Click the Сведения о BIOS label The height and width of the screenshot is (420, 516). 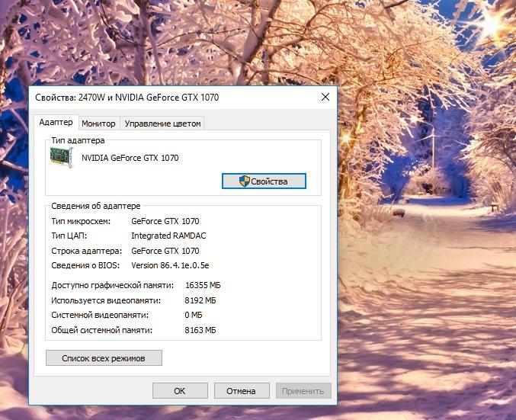(x=85, y=265)
